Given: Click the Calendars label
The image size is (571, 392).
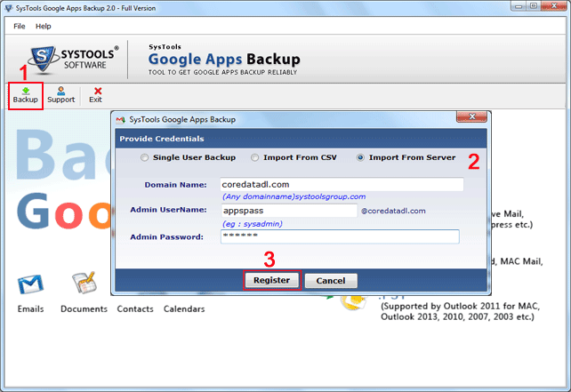Looking at the screenshot, I should (184, 309).
